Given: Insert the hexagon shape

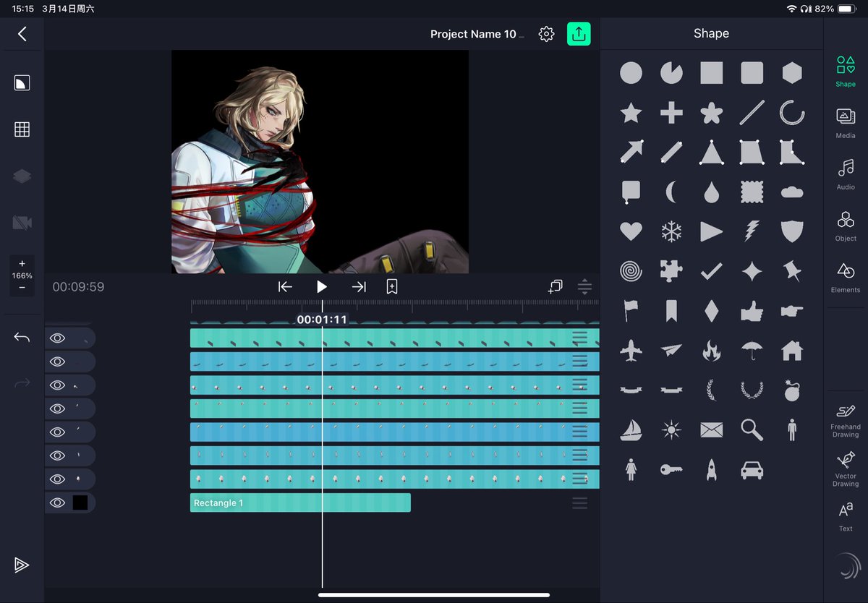Looking at the screenshot, I should pyautogui.click(x=792, y=72).
